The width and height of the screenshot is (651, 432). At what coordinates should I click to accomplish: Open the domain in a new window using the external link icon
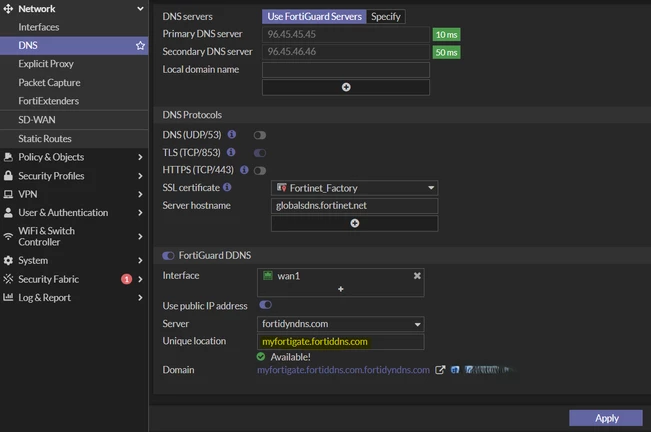tap(440, 370)
